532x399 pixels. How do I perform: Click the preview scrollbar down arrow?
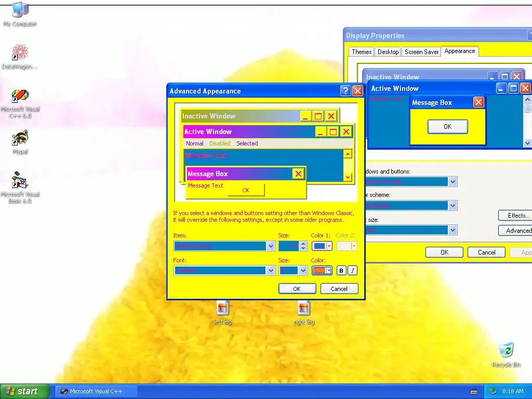tap(348, 177)
